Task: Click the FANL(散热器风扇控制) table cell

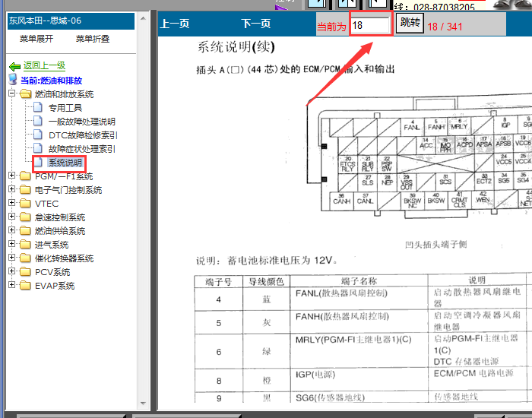Action: 359,299
